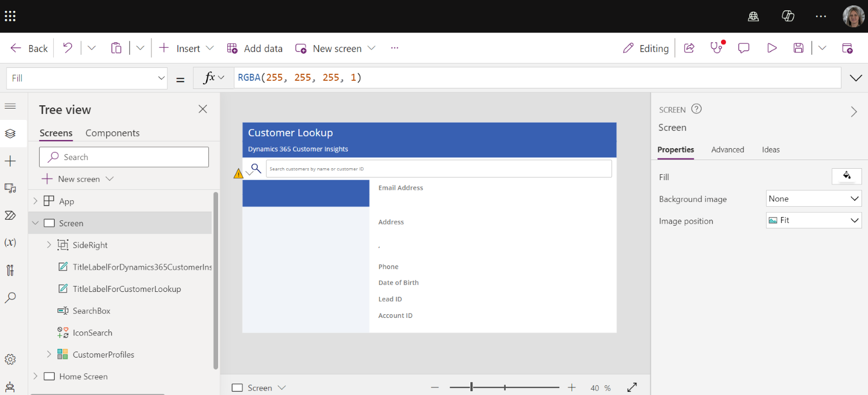Screen dimensions: 868x395
Task: Go Back using the arrow button
Action: pos(29,48)
